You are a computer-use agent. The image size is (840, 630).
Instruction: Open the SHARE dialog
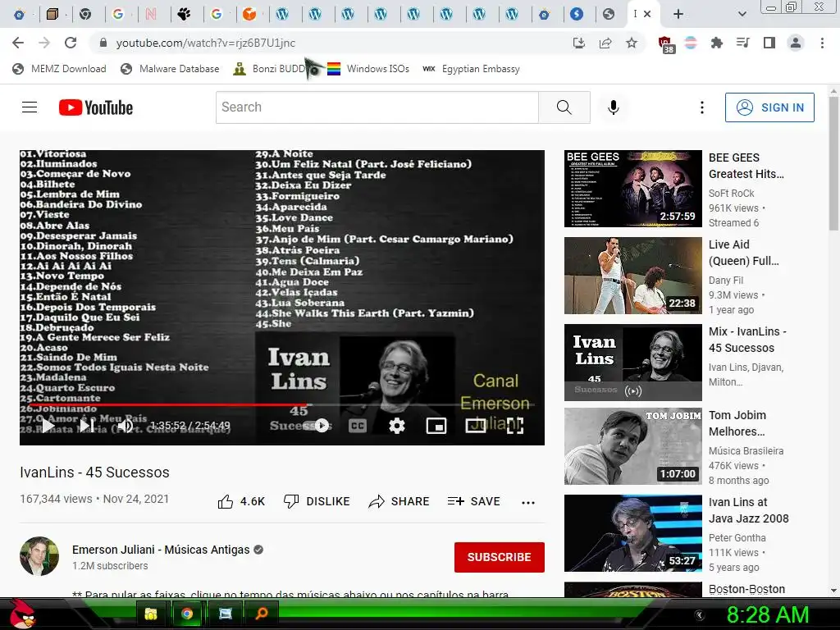tap(399, 501)
